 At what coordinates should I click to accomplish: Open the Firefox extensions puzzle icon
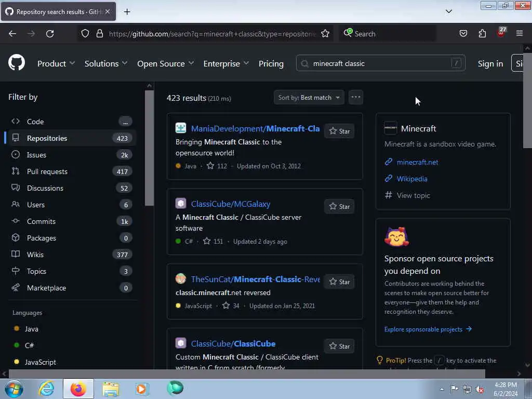[x=482, y=34]
